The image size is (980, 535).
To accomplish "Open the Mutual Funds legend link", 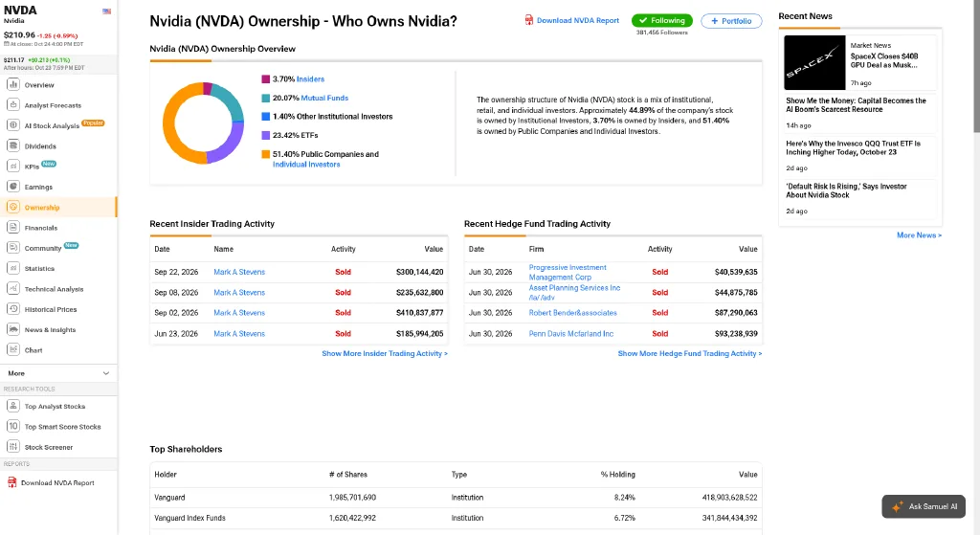I will (324, 99).
